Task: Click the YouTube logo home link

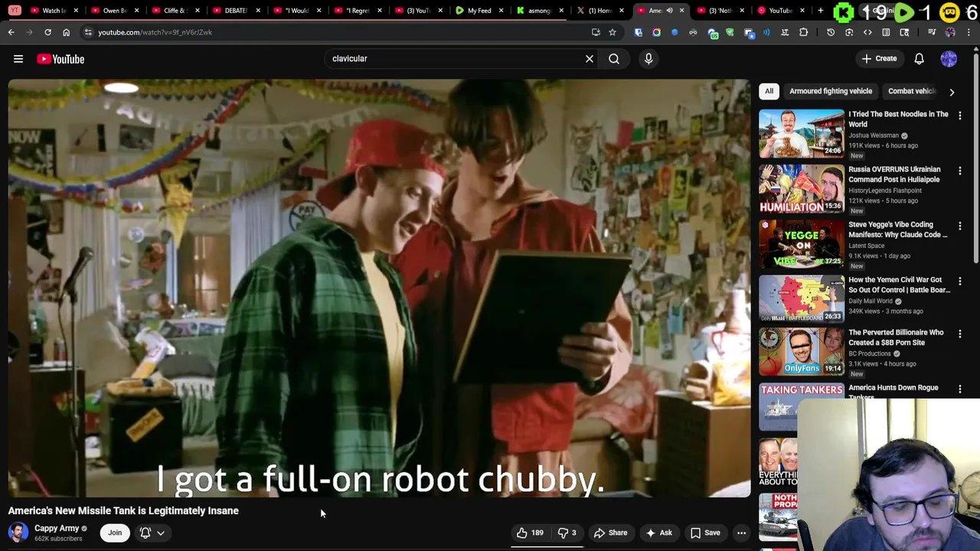Action: [x=60, y=59]
